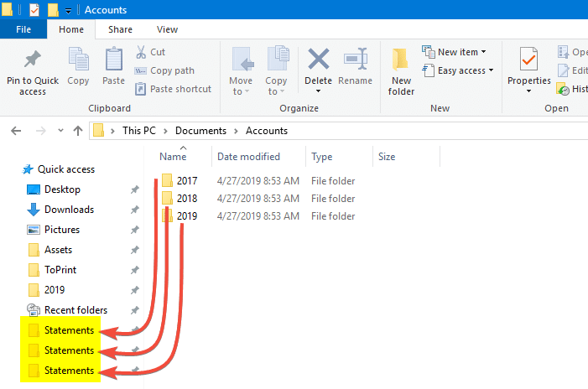Expand chevron after This PC in address bar
588x389 pixels.
coord(165,131)
